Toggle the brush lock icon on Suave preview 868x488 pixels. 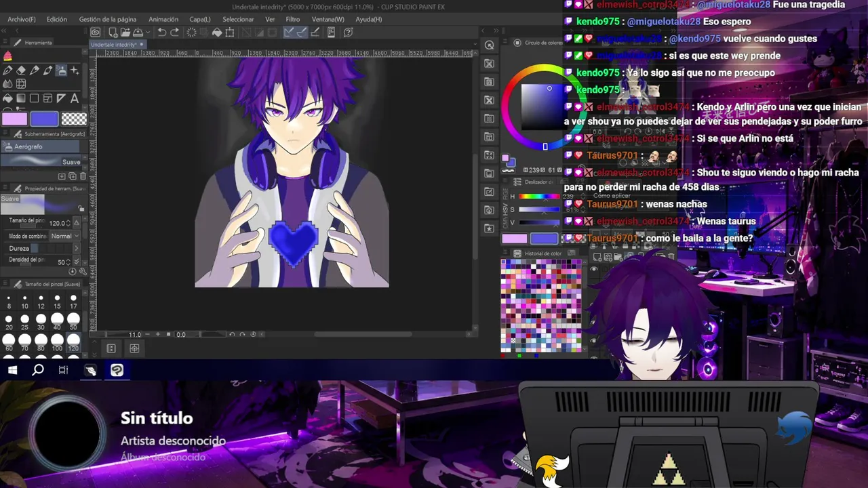81,208
